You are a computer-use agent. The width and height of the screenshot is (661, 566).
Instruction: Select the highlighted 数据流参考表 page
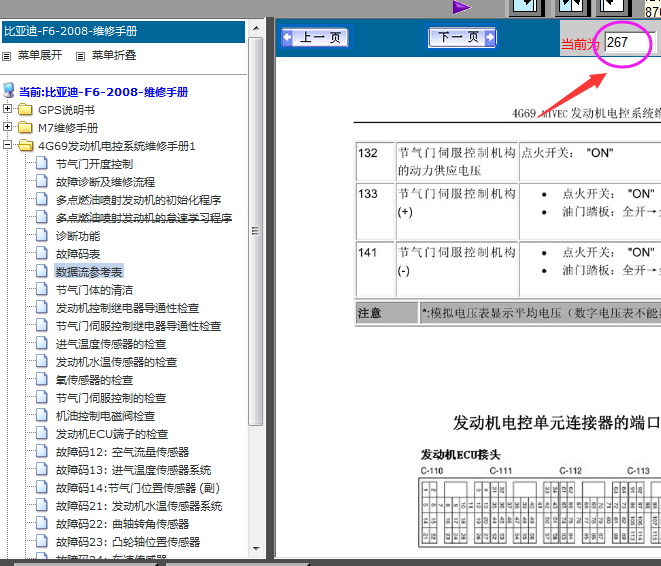click(89, 272)
